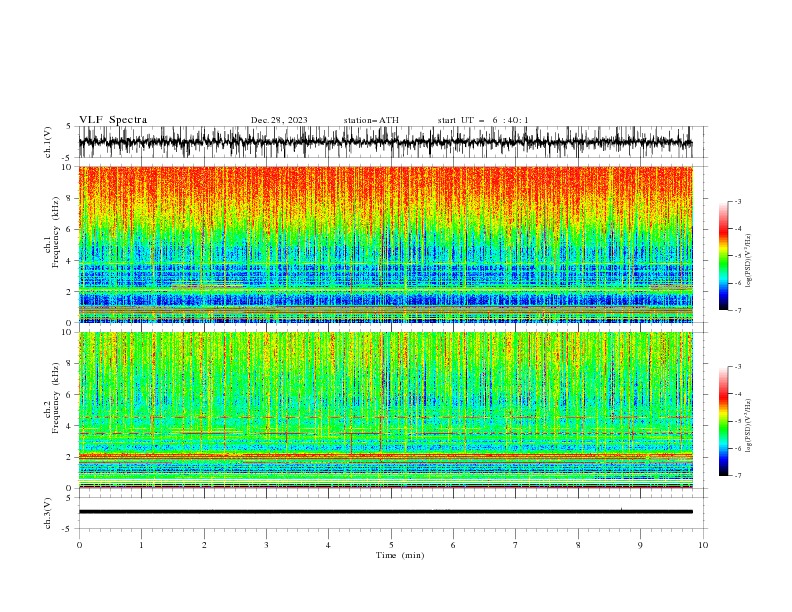
Task: Click the ch.1 voltage waveform trace
Action: (385, 142)
